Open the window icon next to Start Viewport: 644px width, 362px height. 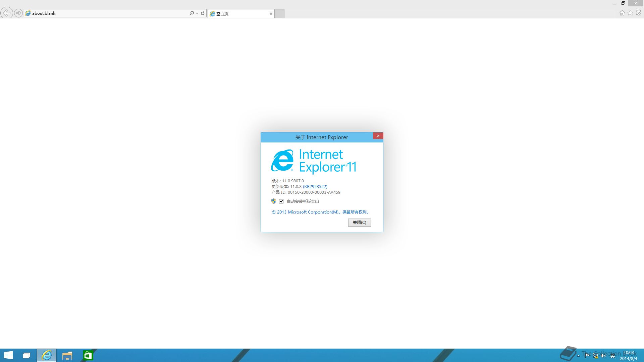click(26, 355)
